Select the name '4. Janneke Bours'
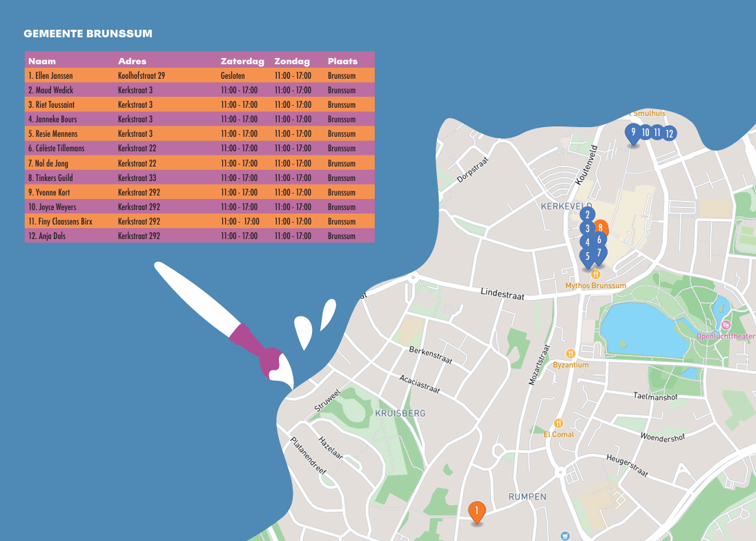Screen dimensions: 756x541 click(52, 120)
